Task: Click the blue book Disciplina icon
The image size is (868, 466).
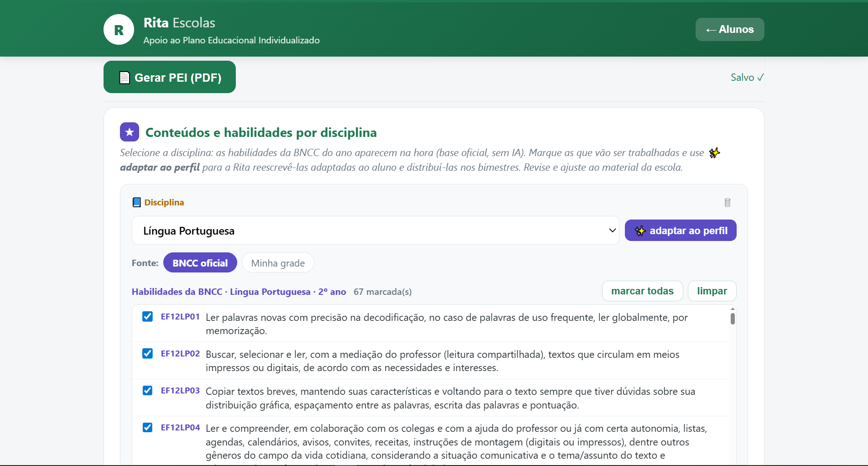Action: click(136, 202)
